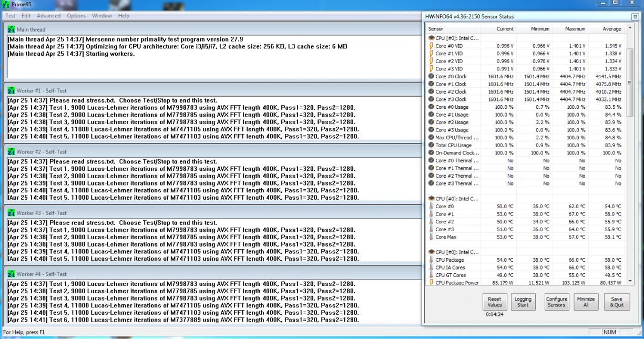Click the Core #0 VID voltage icon
Viewport: 644px width, 339px height.
pos(431,46)
